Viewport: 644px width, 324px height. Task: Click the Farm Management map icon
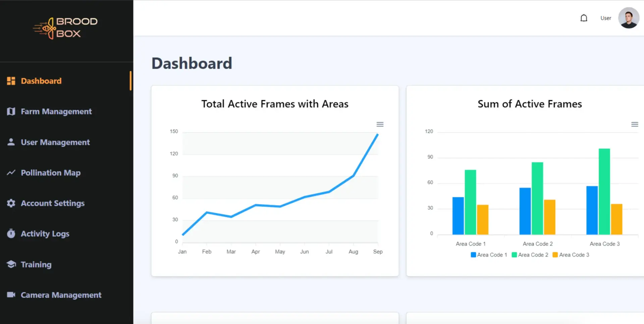click(11, 112)
